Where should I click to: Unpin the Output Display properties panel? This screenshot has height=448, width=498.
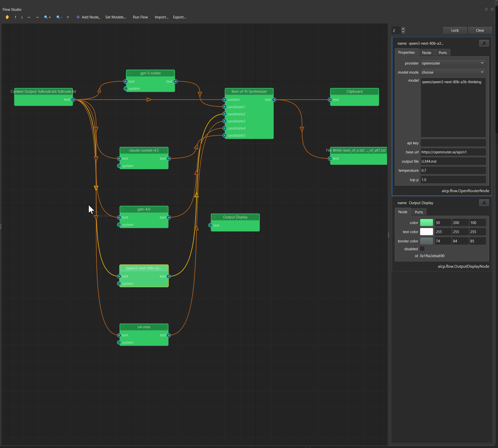484,203
